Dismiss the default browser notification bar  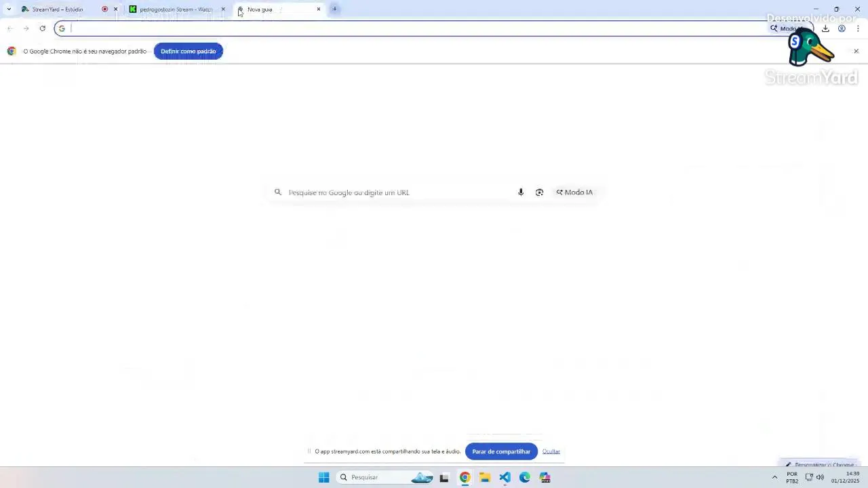[x=856, y=52]
